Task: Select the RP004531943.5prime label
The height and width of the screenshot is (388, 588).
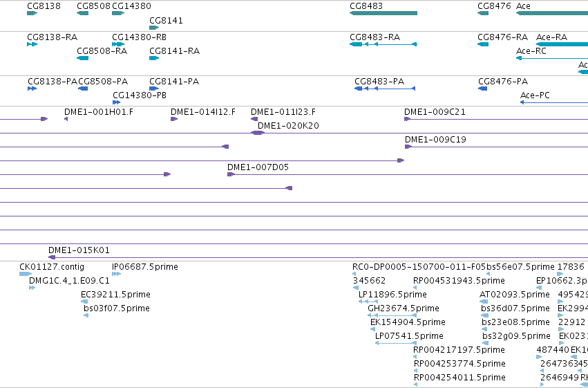Action: [459, 281]
